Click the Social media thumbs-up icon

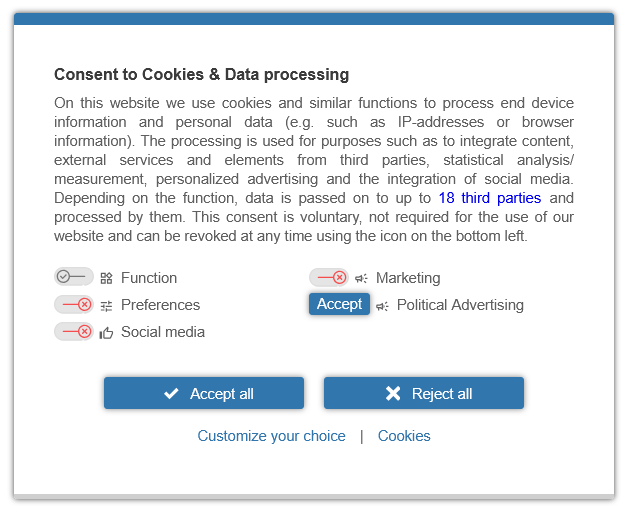pyautogui.click(x=106, y=332)
